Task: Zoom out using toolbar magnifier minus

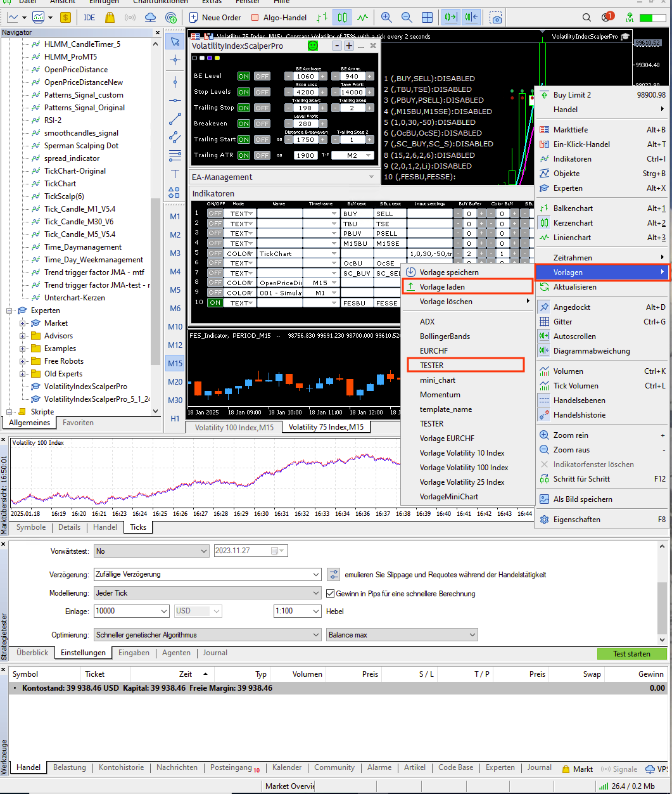Action: (407, 18)
